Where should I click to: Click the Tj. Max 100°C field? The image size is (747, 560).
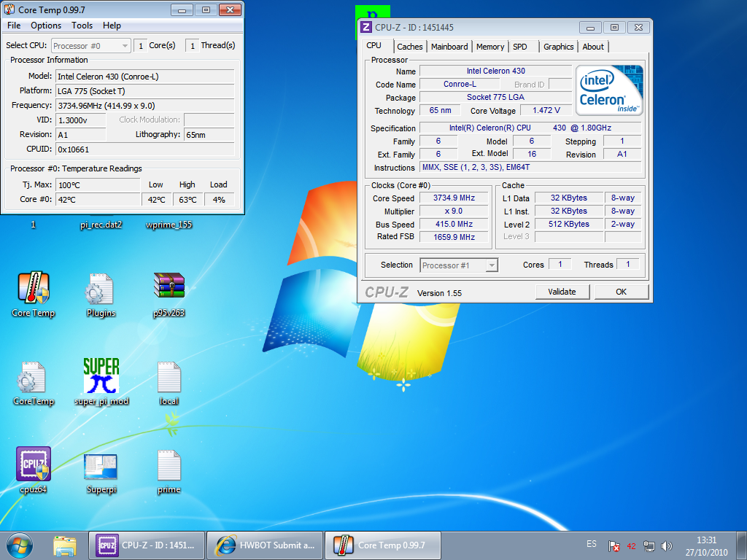pyautogui.click(x=98, y=184)
